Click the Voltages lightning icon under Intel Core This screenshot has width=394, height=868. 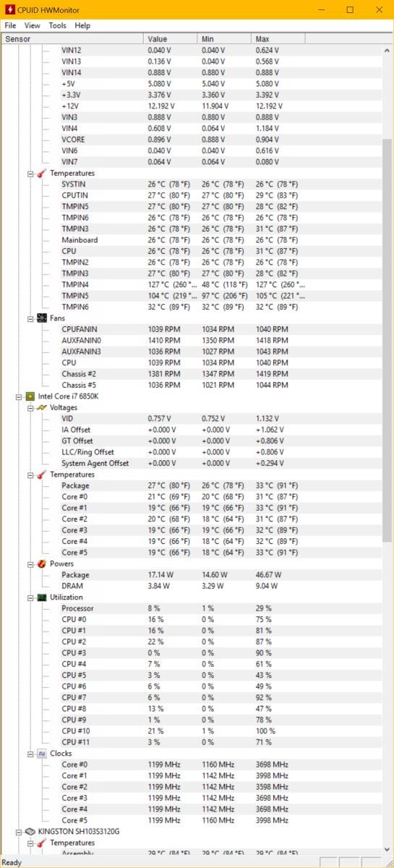(41, 408)
